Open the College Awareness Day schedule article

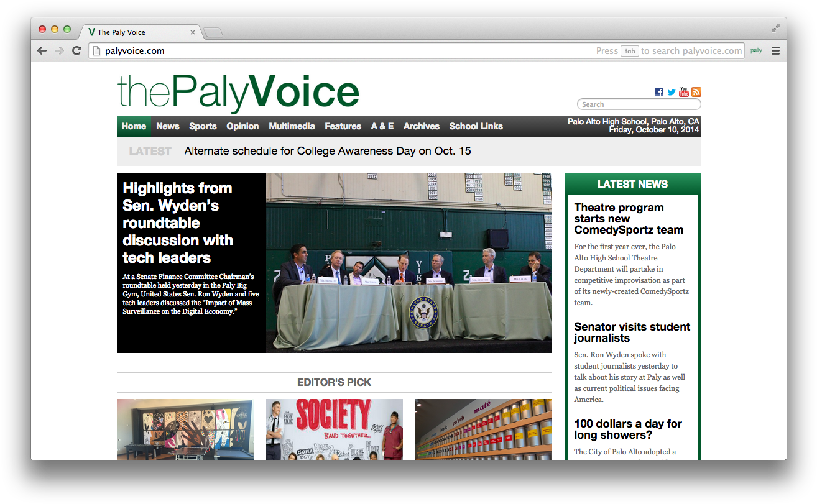click(x=326, y=150)
